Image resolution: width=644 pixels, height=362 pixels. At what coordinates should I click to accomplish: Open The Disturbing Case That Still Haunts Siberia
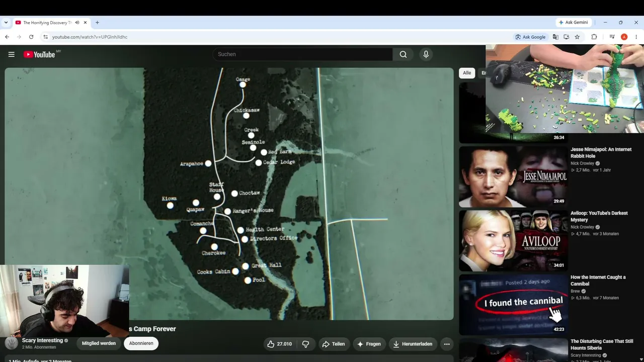point(602,344)
